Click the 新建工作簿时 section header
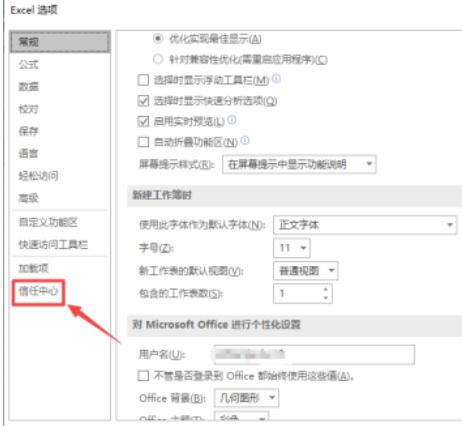462x426 pixels. coord(162,195)
